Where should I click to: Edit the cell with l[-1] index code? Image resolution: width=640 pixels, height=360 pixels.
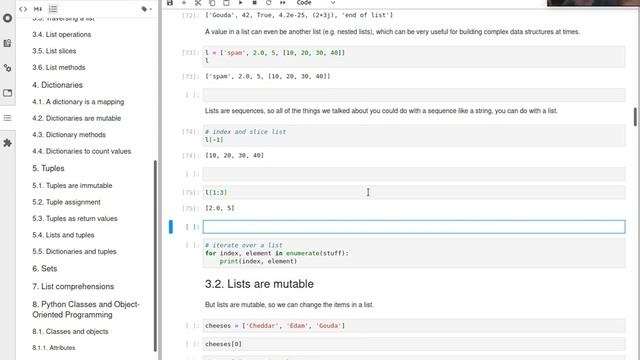(x=414, y=136)
